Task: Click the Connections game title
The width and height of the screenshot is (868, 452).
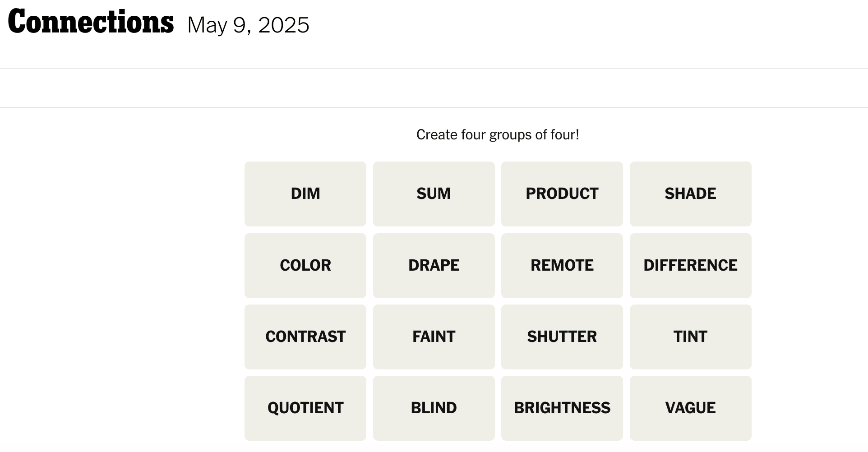Action: click(91, 22)
